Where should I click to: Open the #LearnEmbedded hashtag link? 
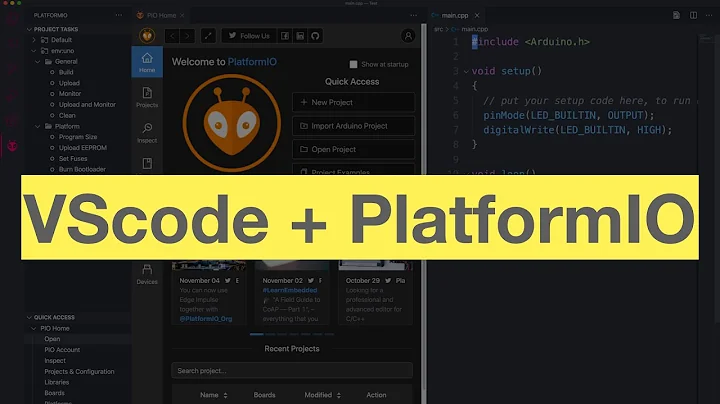coord(290,290)
